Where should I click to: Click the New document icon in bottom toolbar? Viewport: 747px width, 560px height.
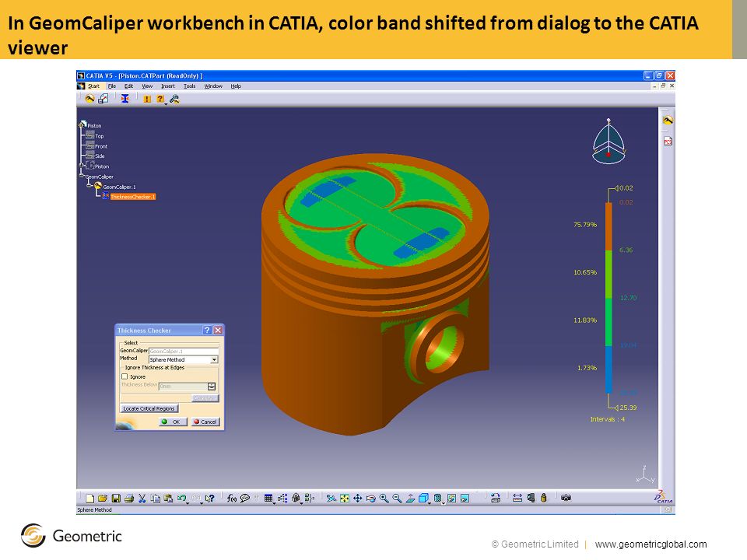click(89, 498)
